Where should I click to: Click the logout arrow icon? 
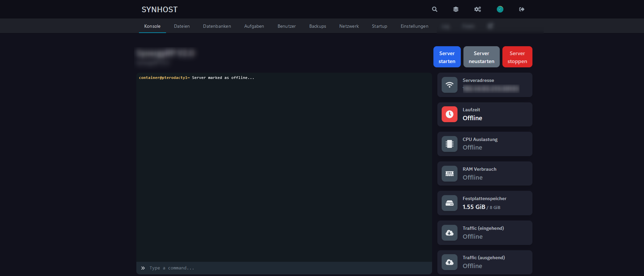[522, 9]
